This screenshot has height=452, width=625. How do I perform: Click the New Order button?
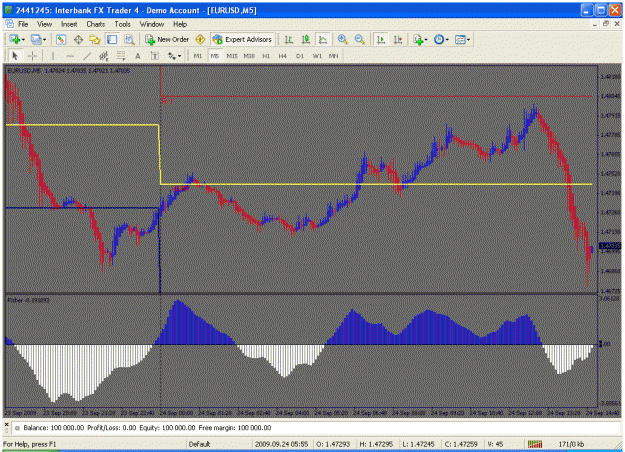pyautogui.click(x=167, y=39)
